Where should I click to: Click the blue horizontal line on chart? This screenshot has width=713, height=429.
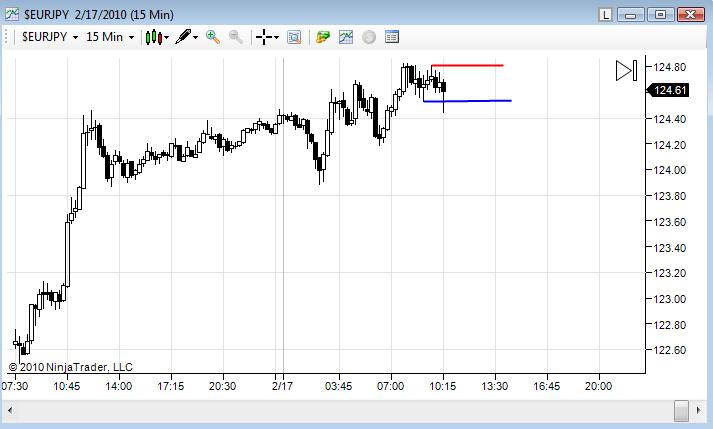[x=467, y=101]
